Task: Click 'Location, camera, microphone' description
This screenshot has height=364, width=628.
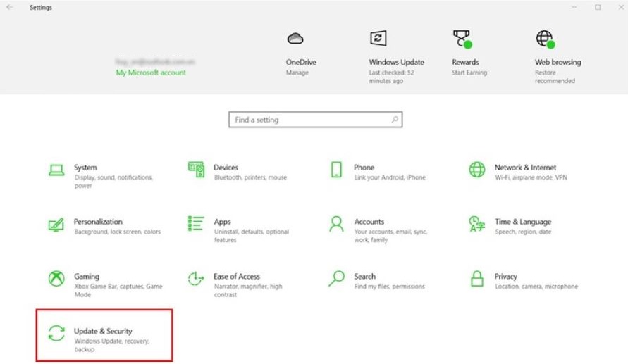Action: (536, 287)
